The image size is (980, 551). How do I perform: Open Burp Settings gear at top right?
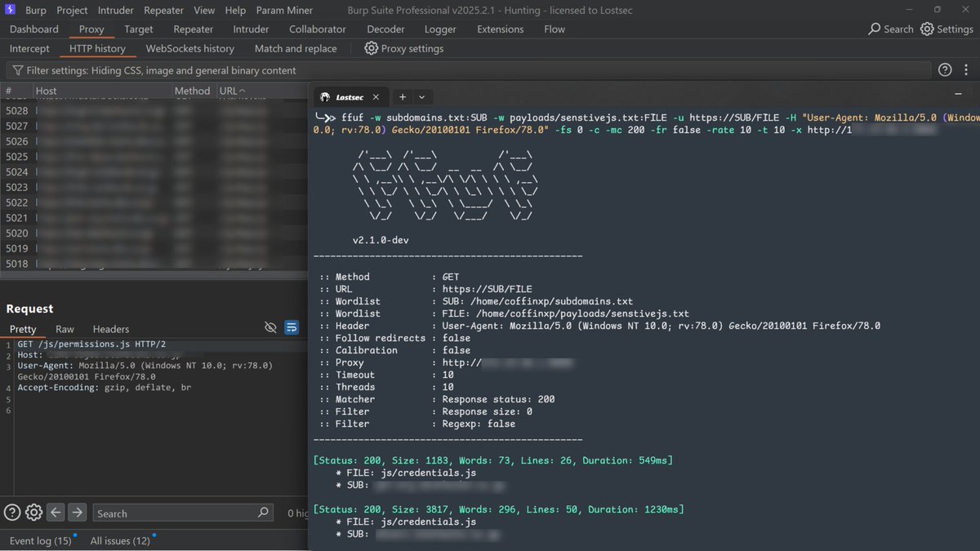coord(927,29)
